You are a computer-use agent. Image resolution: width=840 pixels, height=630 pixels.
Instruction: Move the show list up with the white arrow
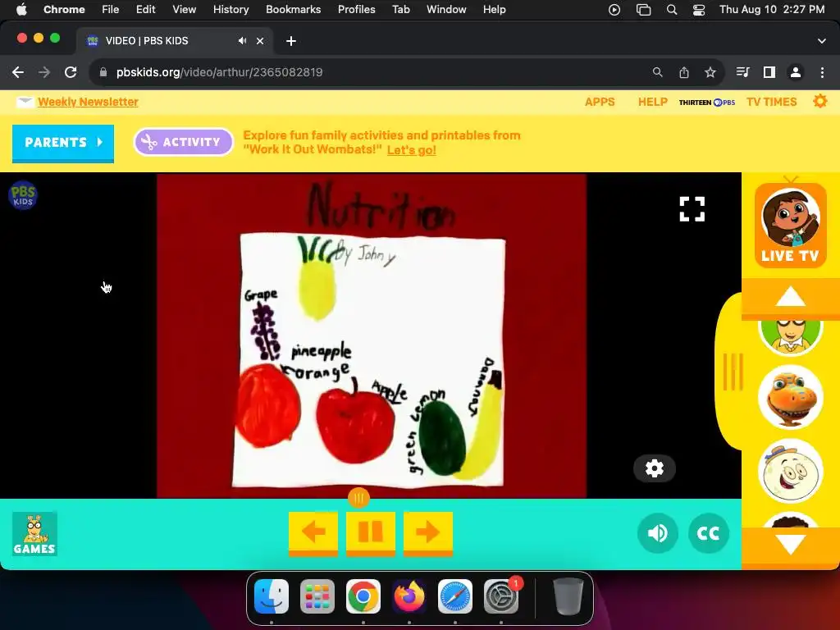(x=790, y=298)
